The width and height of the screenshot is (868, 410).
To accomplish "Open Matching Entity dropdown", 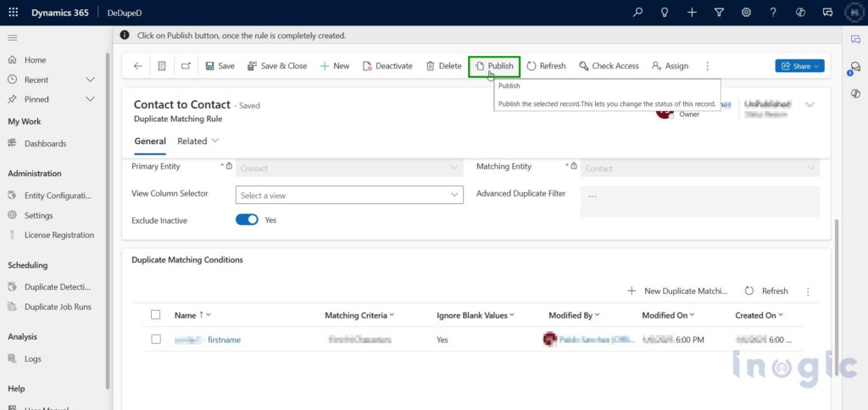I will (699, 169).
